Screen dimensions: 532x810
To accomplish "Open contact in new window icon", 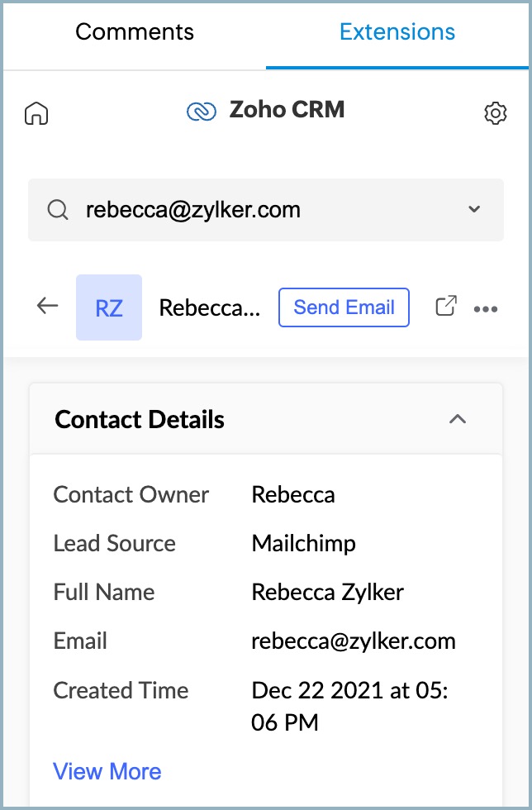I will [x=445, y=307].
